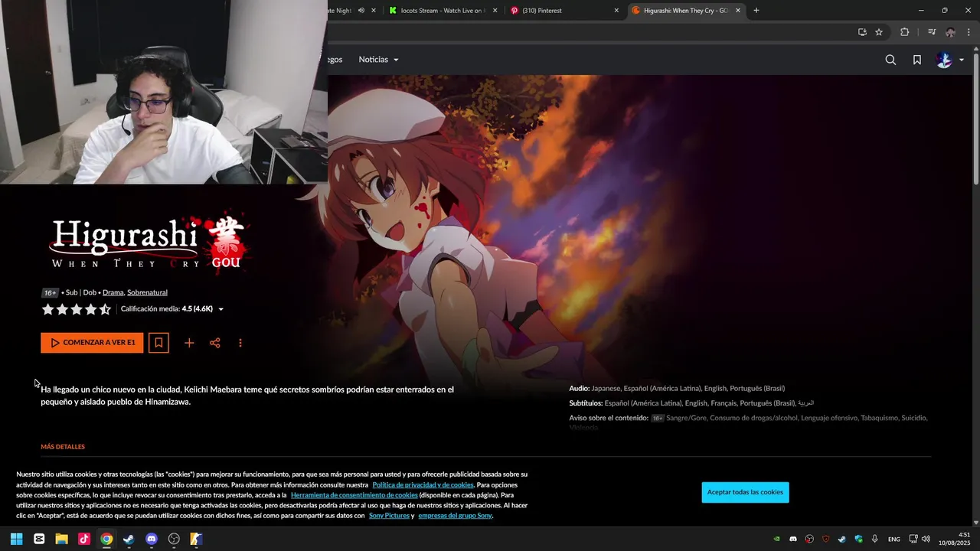Image resolution: width=980 pixels, height=551 pixels.
Task: Switch input language via ENG indicator
Action: [893, 540]
